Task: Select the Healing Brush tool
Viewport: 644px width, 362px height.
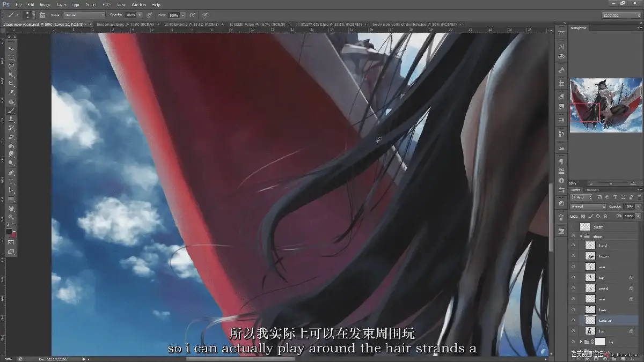Action: click(x=12, y=102)
